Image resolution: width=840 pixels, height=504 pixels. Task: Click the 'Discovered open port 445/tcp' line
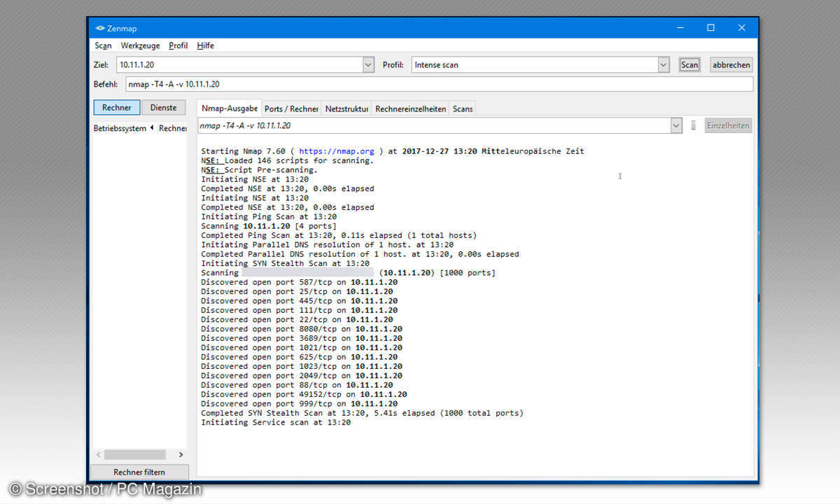[299, 301]
